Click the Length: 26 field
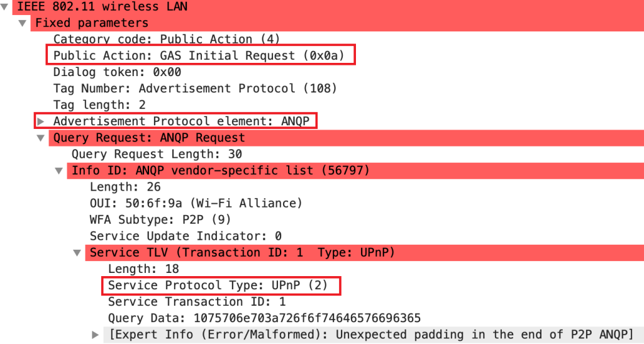The width and height of the screenshot is (644, 344). coord(125,187)
